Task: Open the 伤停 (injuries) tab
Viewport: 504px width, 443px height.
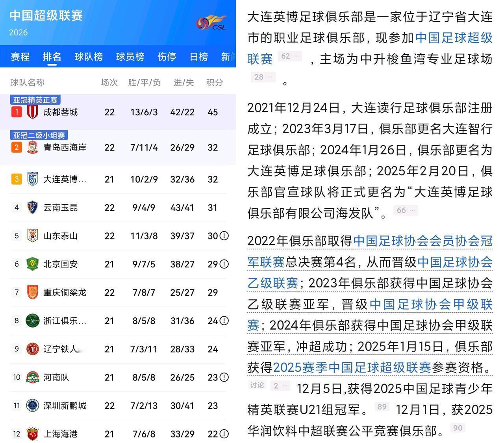Action: [x=167, y=57]
